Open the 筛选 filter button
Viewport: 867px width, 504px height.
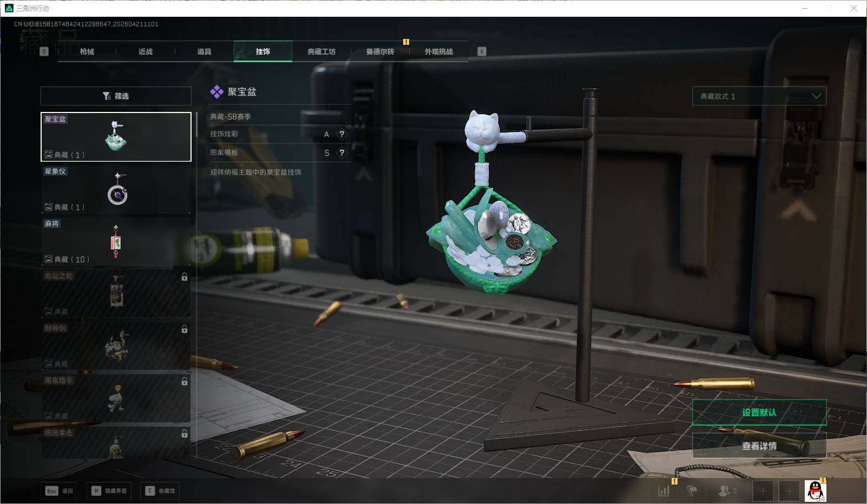click(116, 96)
